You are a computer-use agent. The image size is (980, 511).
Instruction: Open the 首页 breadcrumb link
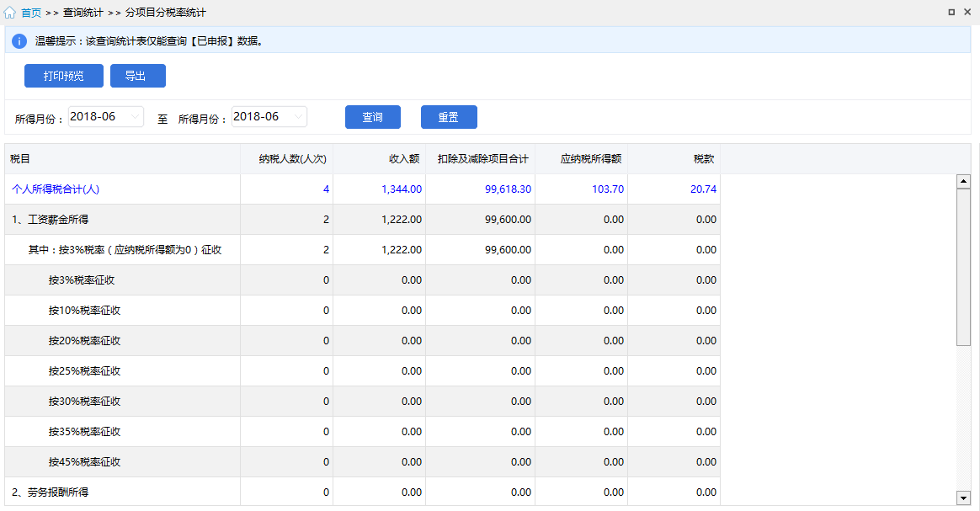31,13
